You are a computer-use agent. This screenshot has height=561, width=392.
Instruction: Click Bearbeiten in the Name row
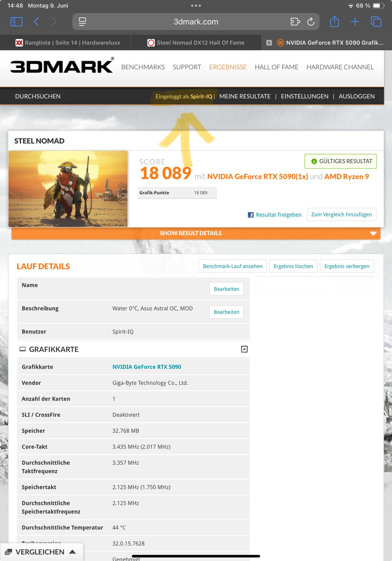coord(226,289)
